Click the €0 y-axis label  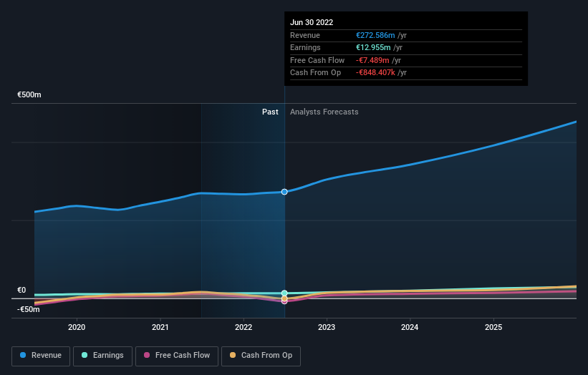coord(21,290)
